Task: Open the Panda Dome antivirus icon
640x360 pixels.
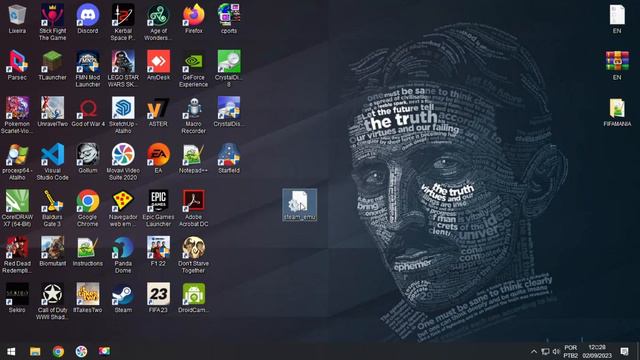Action: [x=123, y=255]
